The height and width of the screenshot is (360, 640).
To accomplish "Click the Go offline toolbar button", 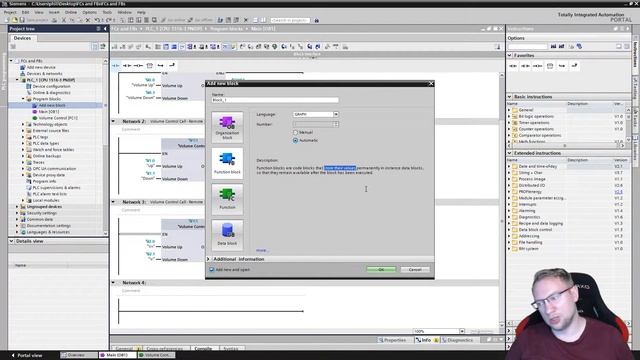I will click(201, 20).
